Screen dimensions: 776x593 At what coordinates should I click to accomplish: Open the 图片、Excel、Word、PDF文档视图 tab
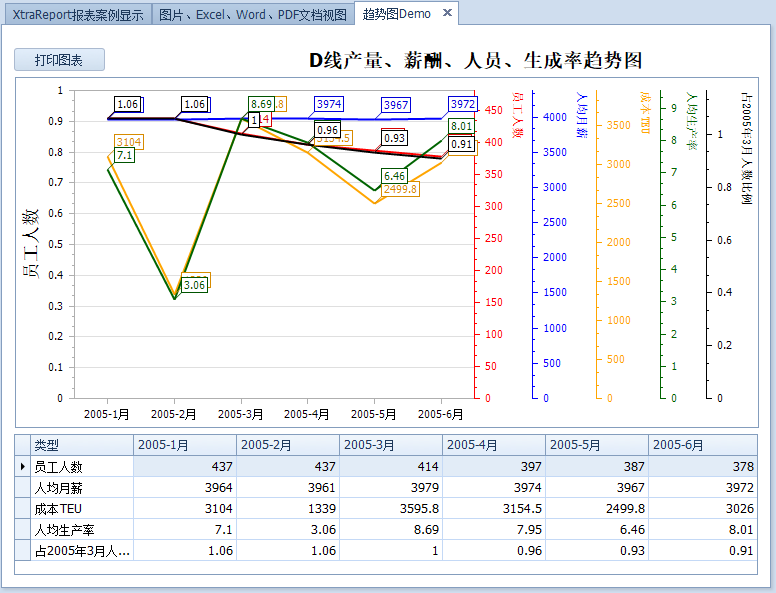coord(252,14)
